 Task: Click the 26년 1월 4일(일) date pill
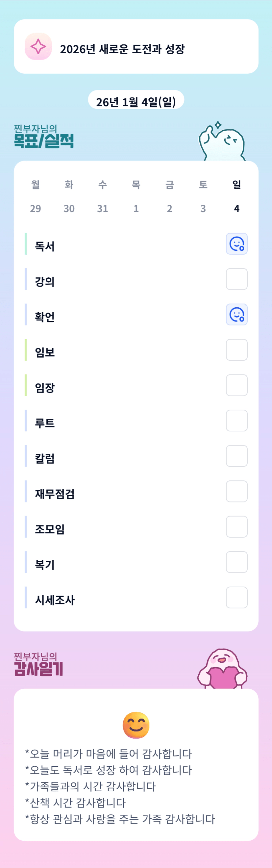pos(136,101)
